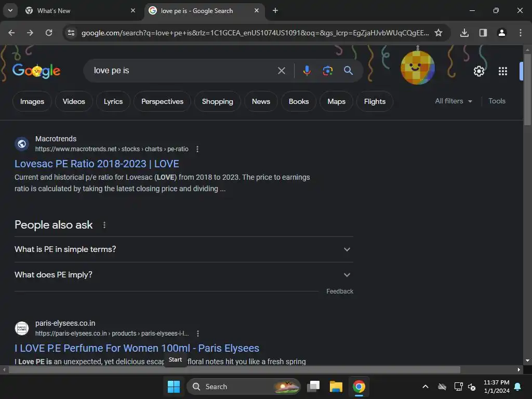Image resolution: width=532 pixels, height=399 pixels.
Task: Click the Windows taskbar Search box
Action: (x=244, y=387)
